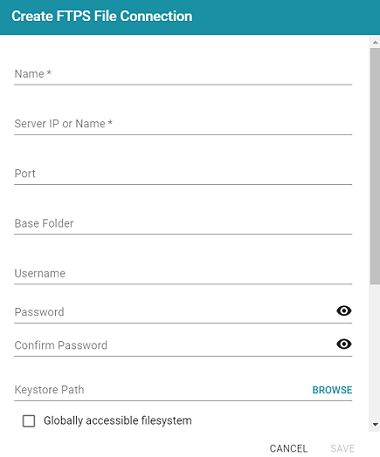Click the scrollbar up arrow

tap(375, 42)
